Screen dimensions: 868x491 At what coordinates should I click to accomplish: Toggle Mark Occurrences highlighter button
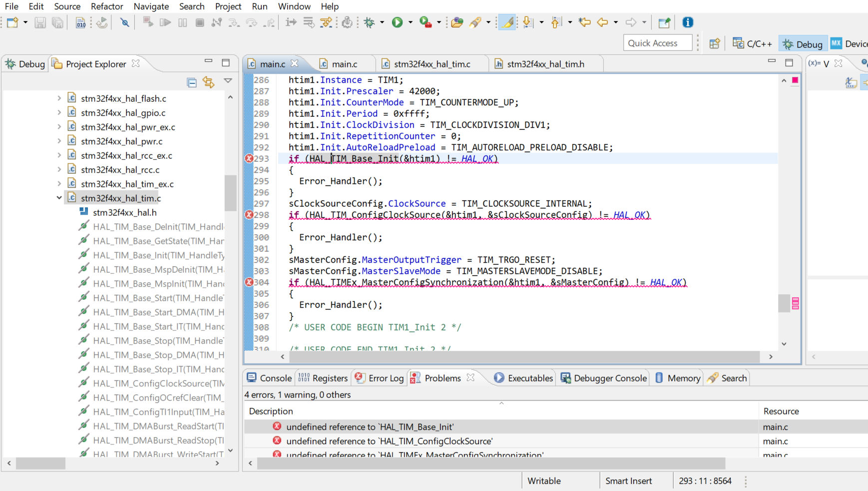tap(507, 22)
